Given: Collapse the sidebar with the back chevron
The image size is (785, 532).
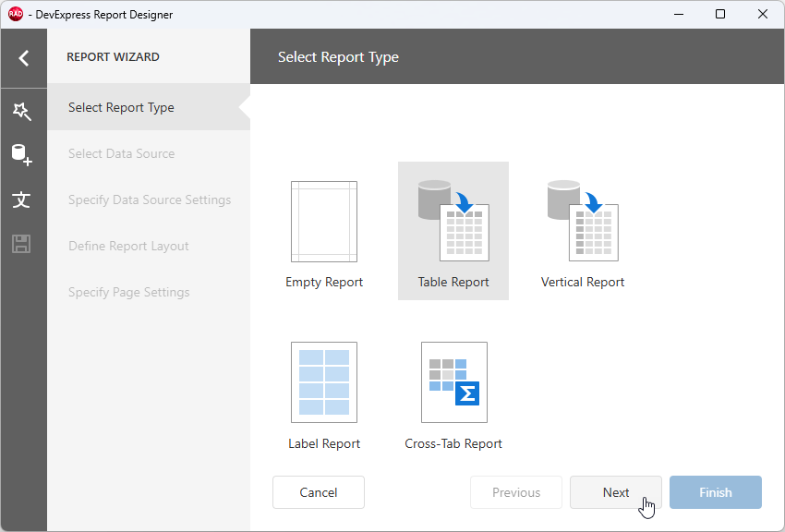Looking at the screenshot, I should [x=23, y=58].
